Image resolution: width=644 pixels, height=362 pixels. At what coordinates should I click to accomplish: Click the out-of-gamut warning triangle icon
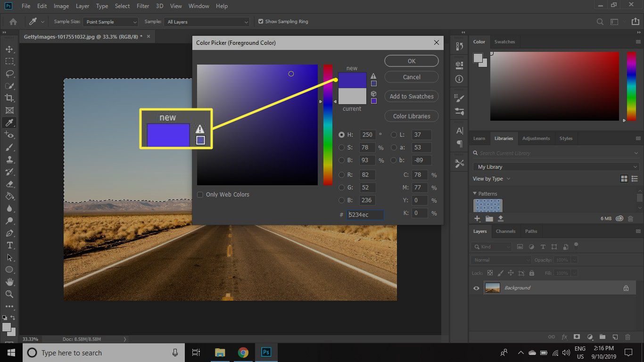pyautogui.click(x=373, y=76)
